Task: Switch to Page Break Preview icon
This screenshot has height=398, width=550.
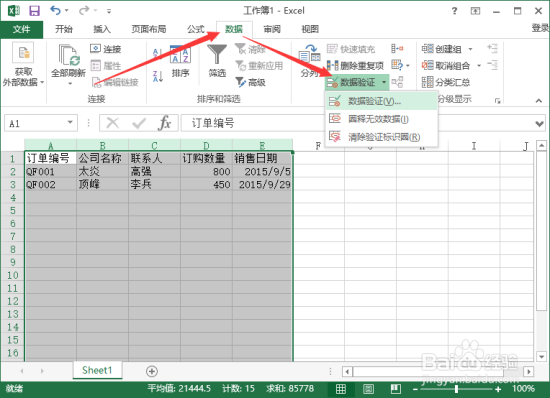Action: 396,389
